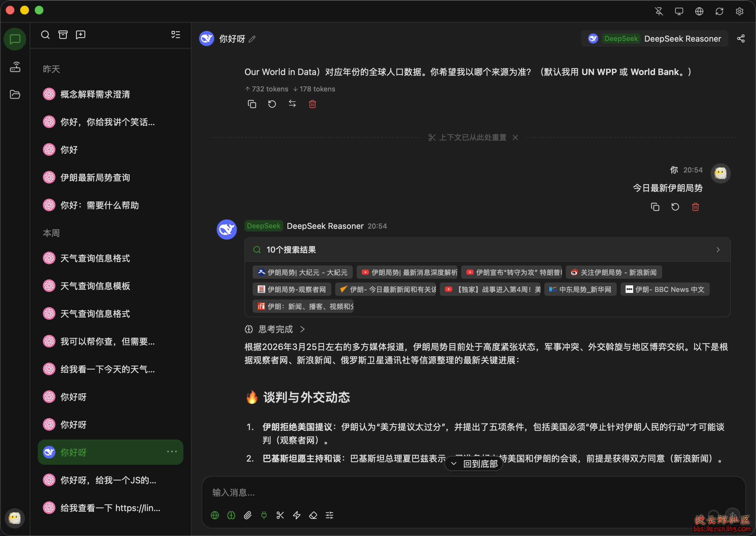Image resolution: width=756 pixels, height=536 pixels.
Task: Toggle the brain thinking icon in input toolbar
Action: [x=231, y=515]
